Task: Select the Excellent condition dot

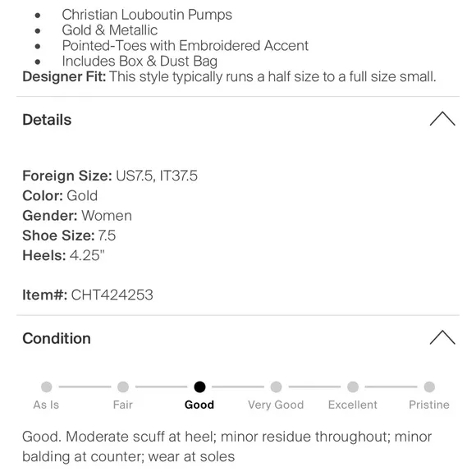Action: pyautogui.click(x=353, y=387)
